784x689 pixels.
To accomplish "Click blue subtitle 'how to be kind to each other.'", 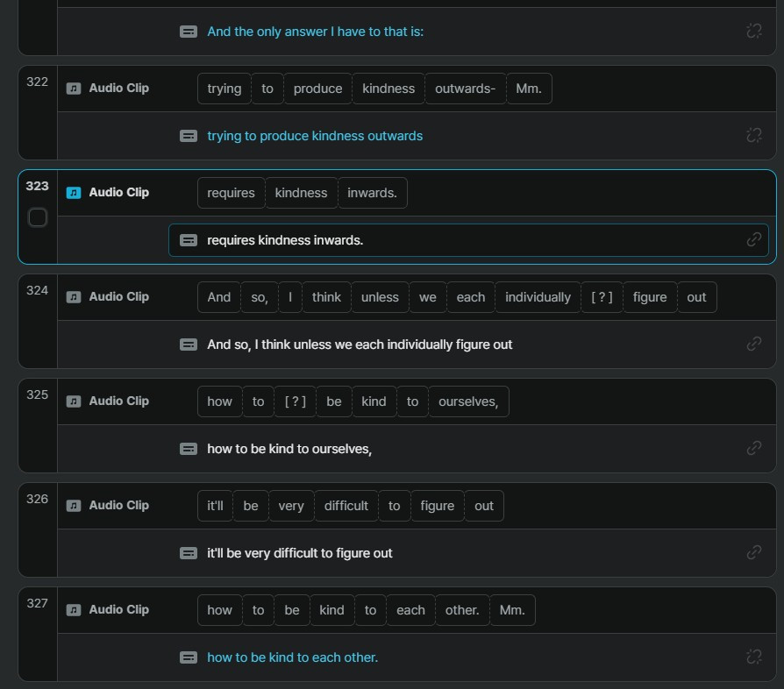I will [x=293, y=657].
